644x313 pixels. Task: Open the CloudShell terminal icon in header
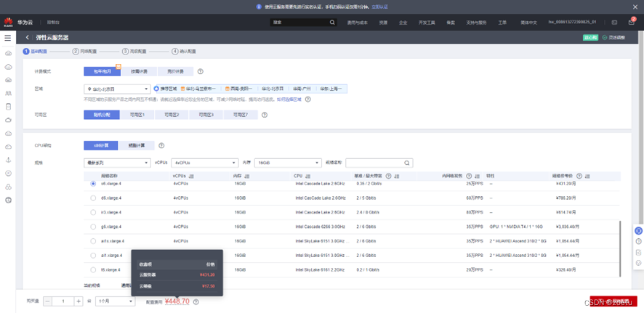coord(614,23)
